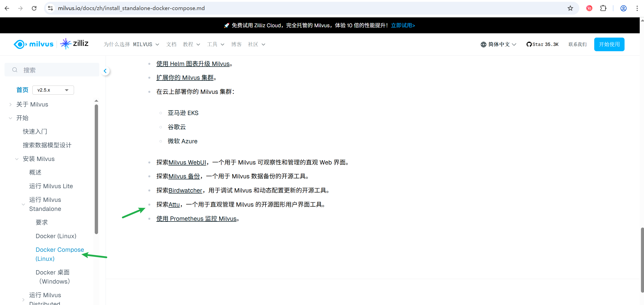Collapse the 开始 section in the sidebar

point(10,118)
